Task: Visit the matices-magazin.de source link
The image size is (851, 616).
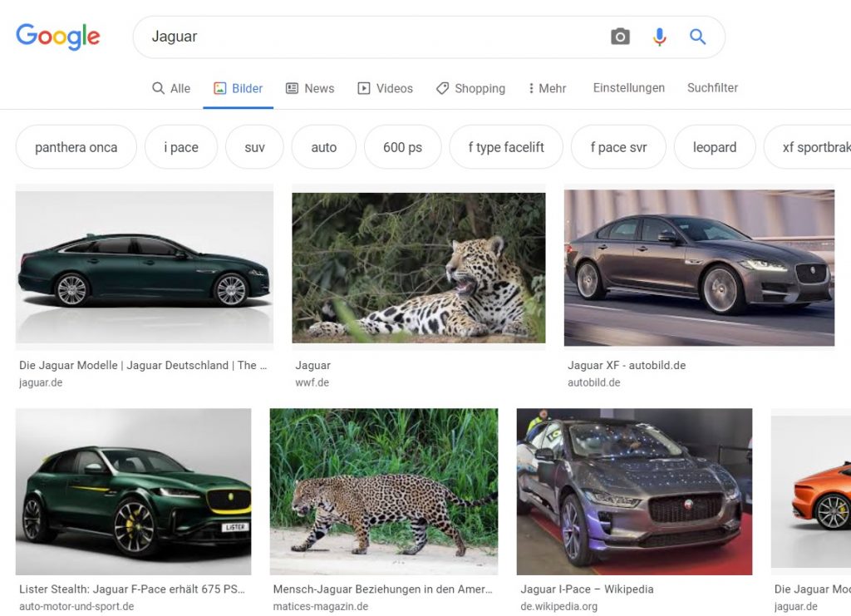Action: (321, 606)
